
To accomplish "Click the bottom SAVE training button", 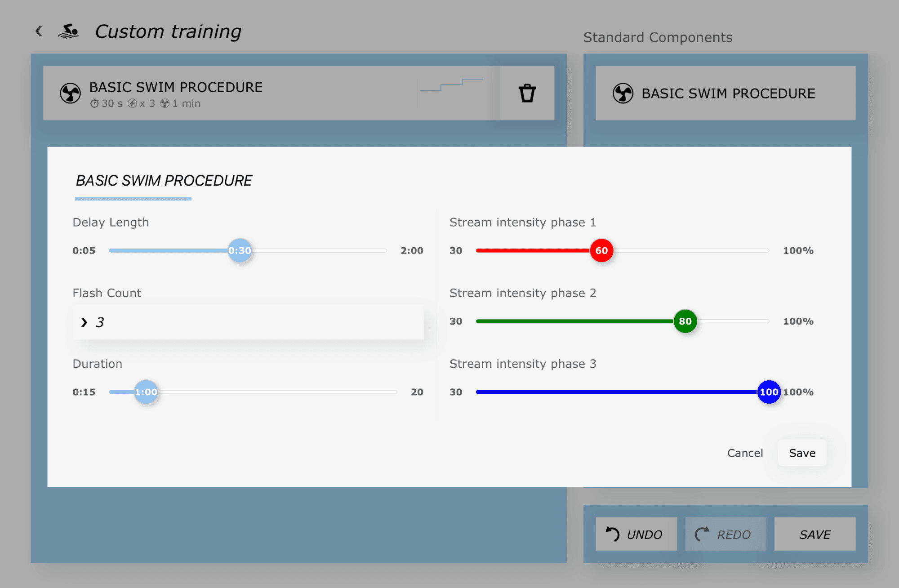I will 814,534.
